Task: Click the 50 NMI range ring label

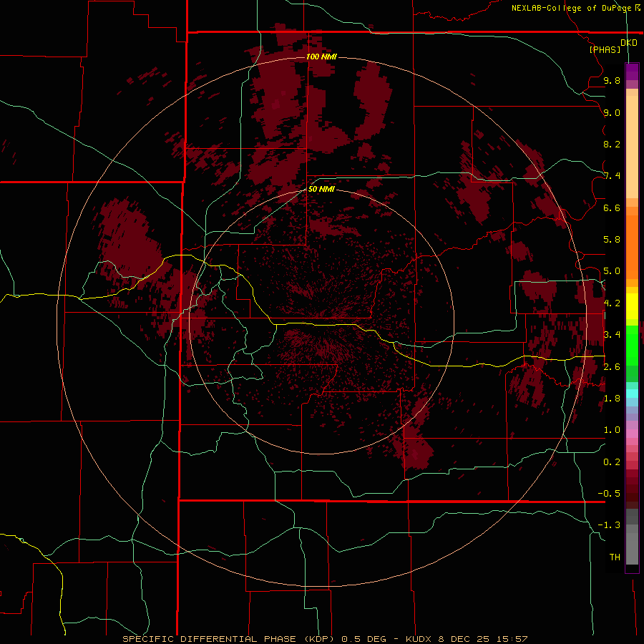Action: coord(321,189)
